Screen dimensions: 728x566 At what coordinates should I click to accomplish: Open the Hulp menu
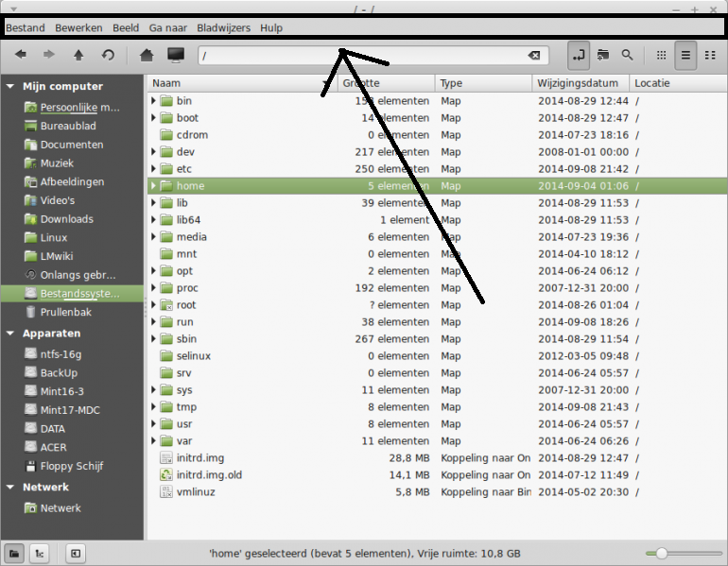click(x=271, y=27)
